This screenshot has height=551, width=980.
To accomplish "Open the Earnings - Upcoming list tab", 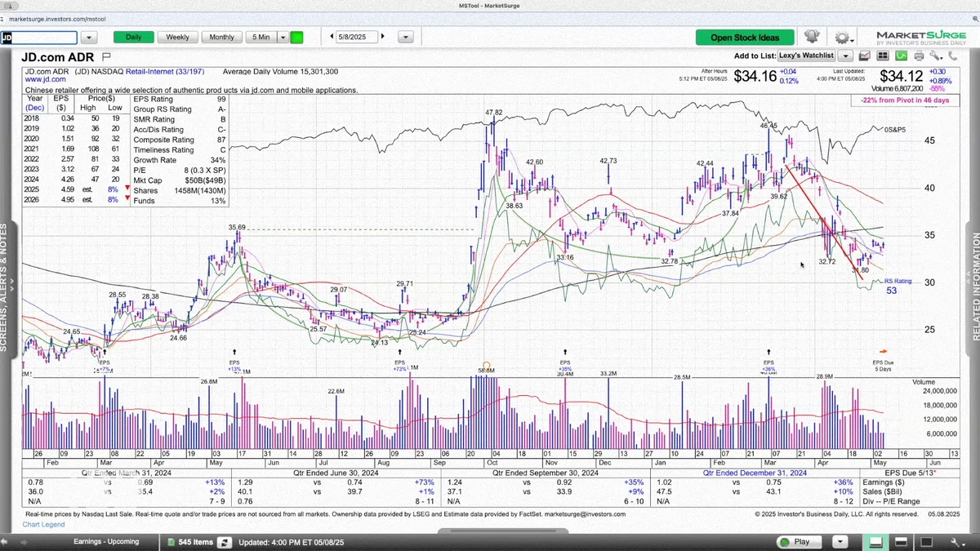I will click(x=106, y=542).
